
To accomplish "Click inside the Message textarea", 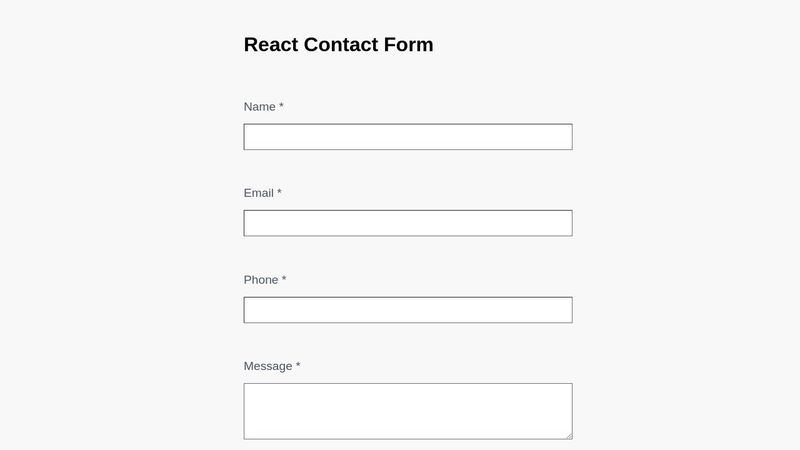I will [408, 411].
